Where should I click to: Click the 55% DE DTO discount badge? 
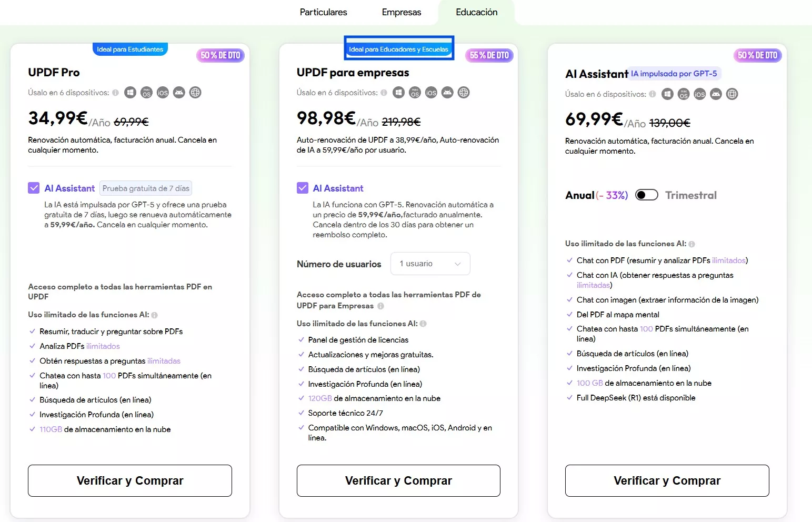[489, 55]
